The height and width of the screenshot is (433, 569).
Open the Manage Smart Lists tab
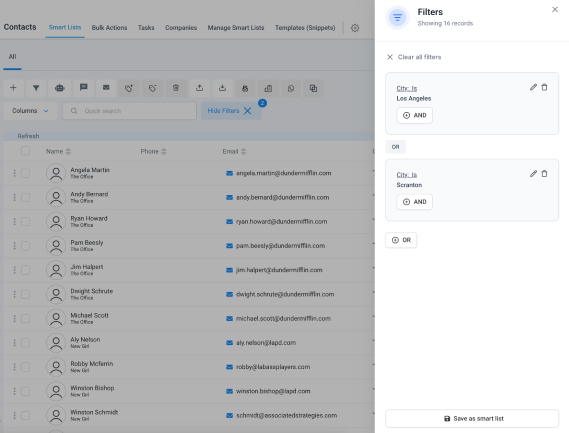(x=236, y=28)
